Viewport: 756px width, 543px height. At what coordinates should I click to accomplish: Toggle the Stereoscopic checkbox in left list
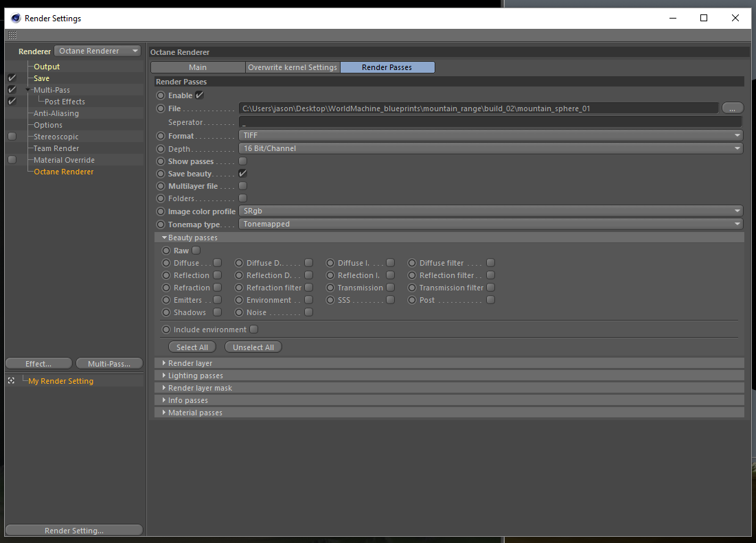[12, 137]
